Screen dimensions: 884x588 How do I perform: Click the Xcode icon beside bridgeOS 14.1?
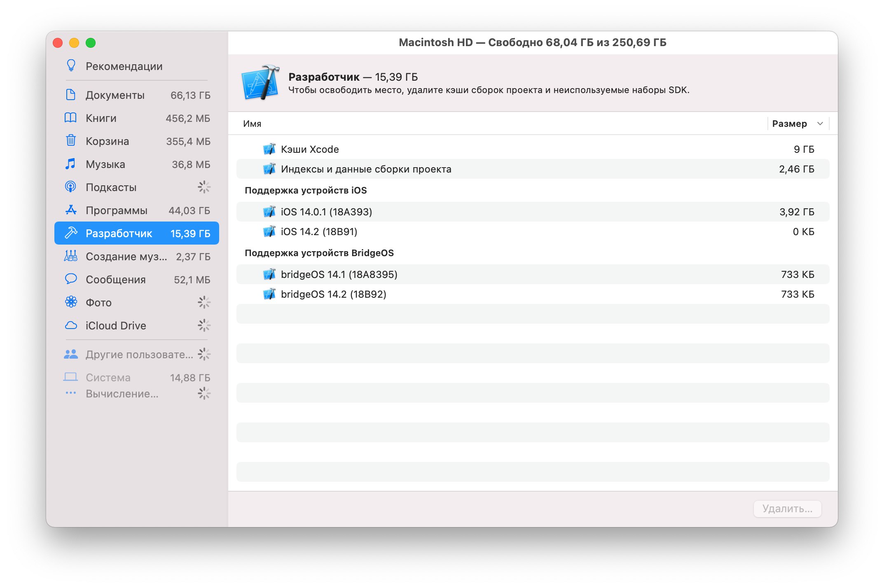pyautogui.click(x=269, y=274)
